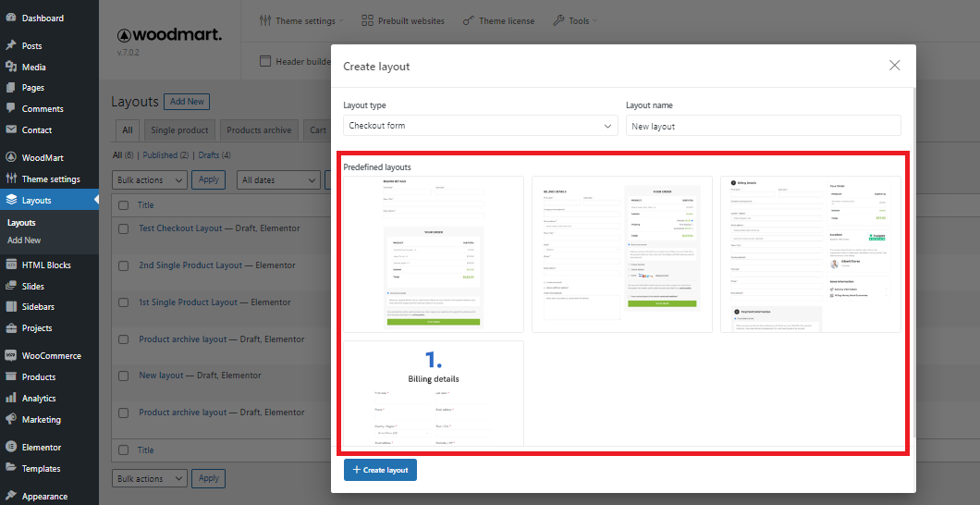Choose the first single-column predefined layout thumbnail
This screenshot has width=980, height=505.
click(x=434, y=254)
